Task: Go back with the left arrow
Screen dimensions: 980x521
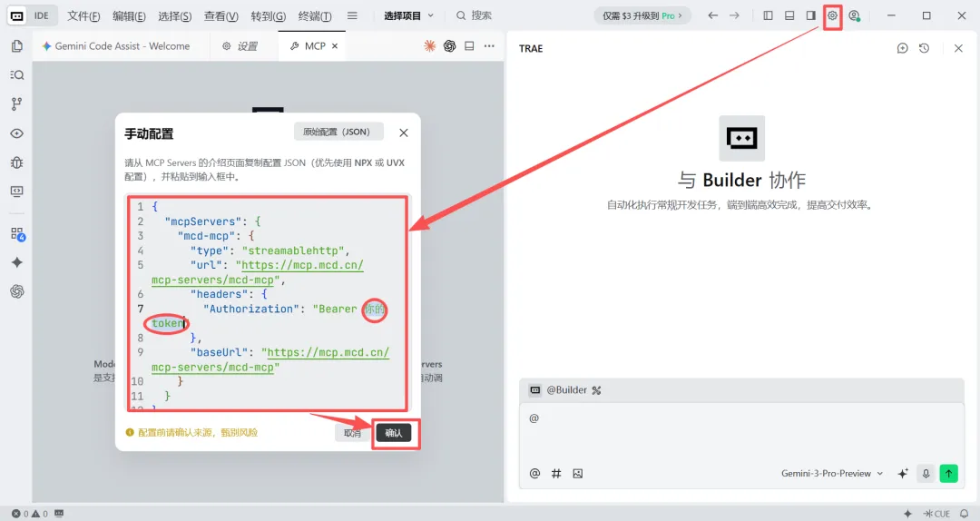Action: point(712,15)
